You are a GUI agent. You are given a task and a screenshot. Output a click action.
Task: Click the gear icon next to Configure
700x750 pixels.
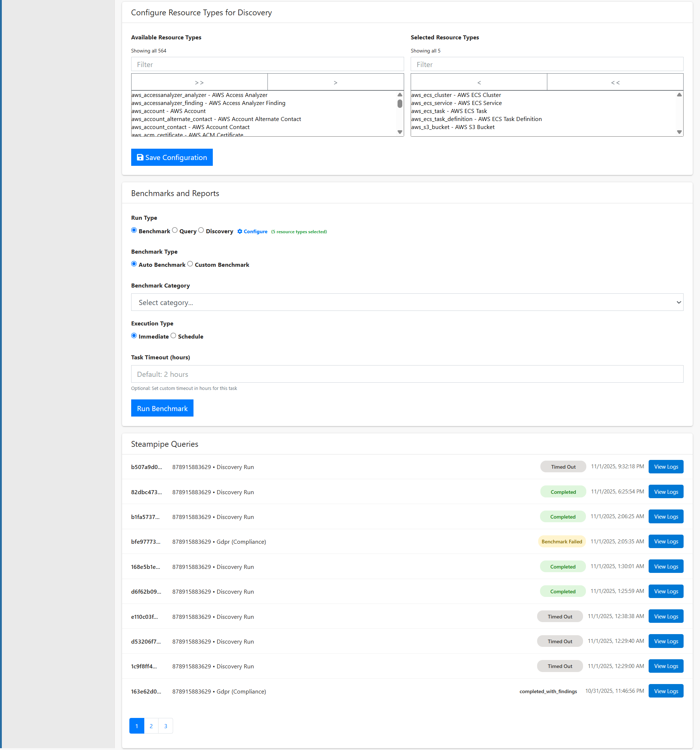(x=240, y=231)
